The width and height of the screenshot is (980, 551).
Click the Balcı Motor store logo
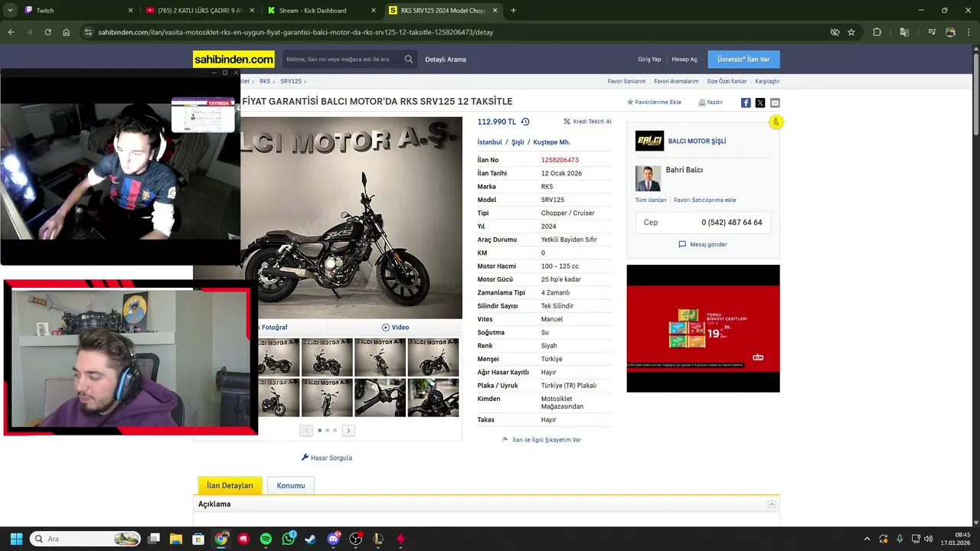[649, 141]
